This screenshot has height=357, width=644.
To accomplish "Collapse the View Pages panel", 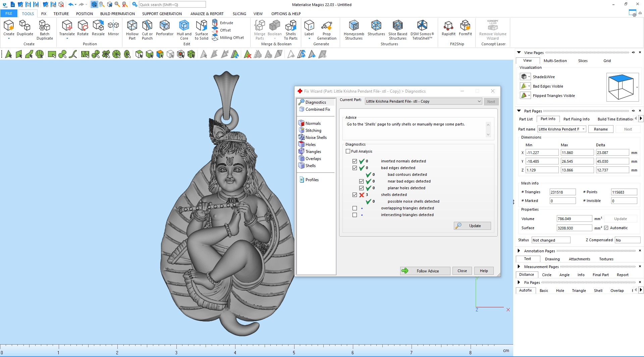I will pos(519,52).
